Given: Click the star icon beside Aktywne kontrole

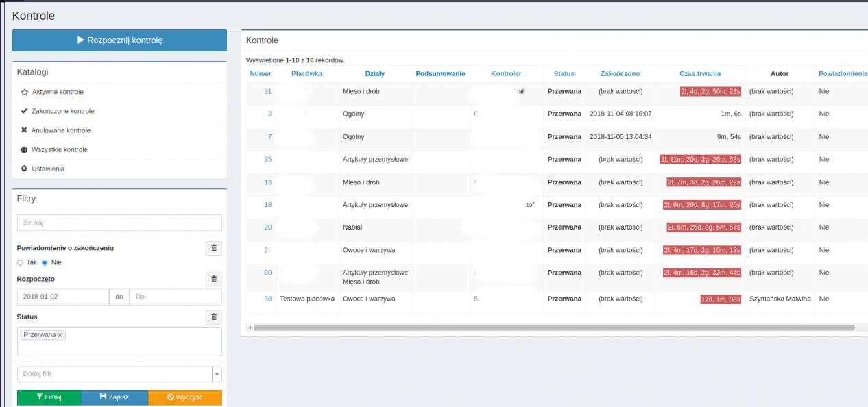Looking at the screenshot, I should point(25,92).
